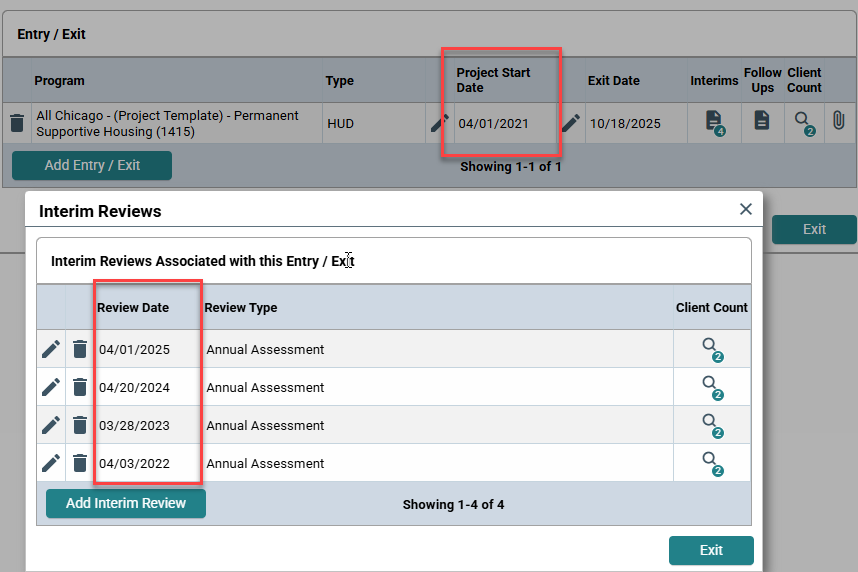
Task: Open the Follow Ups document icon
Action: pyautogui.click(x=762, y=122)
